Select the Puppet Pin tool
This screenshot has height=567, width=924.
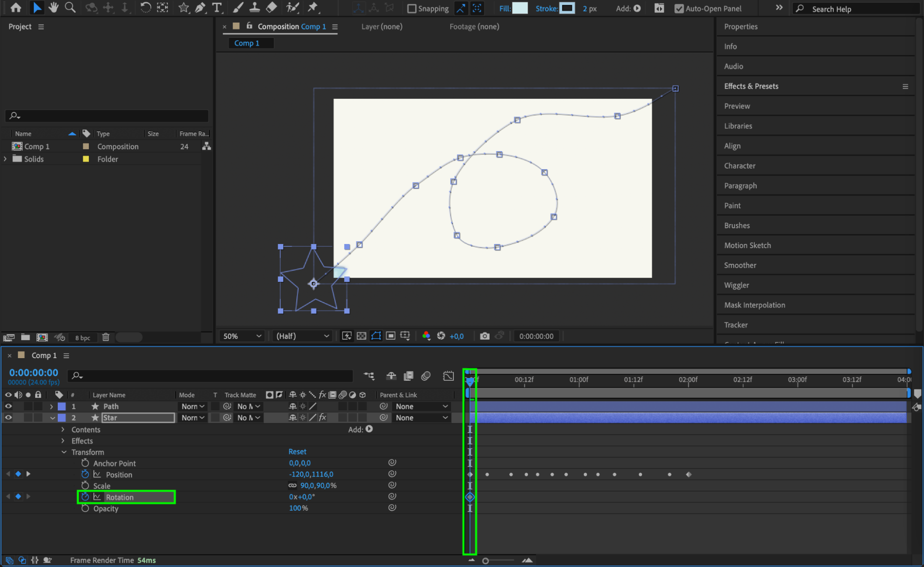(x=313, y=7)
